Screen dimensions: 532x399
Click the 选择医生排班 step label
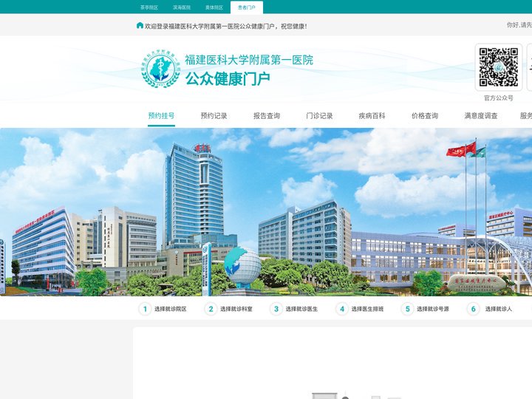(x=367, y=309)
